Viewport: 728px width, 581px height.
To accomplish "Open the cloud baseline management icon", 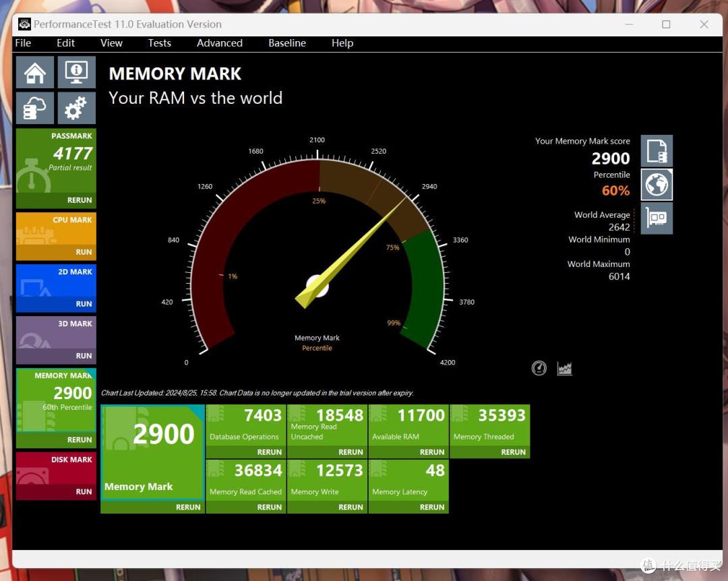I will click(35, 108).
